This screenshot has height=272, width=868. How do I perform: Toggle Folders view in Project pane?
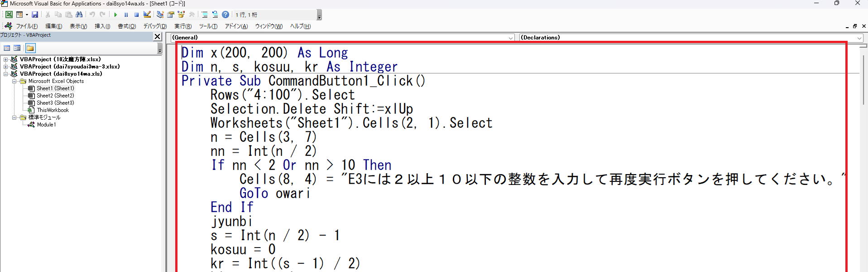pyautogui.click(x=30, y=48)
